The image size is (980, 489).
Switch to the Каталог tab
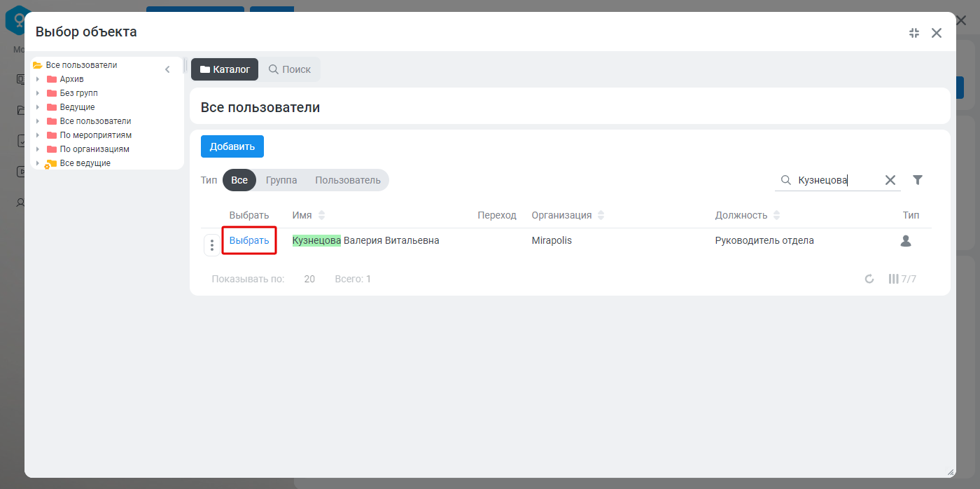tap(225, 69)
